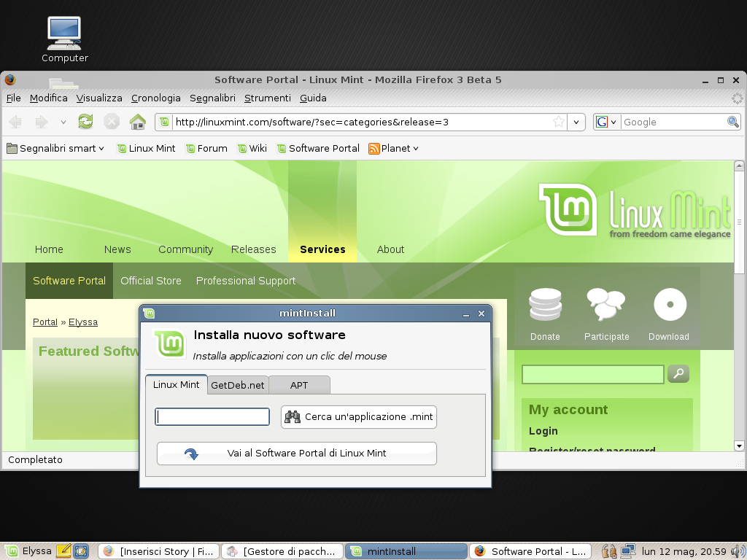Open the Services navigation tab

(322, 249)
